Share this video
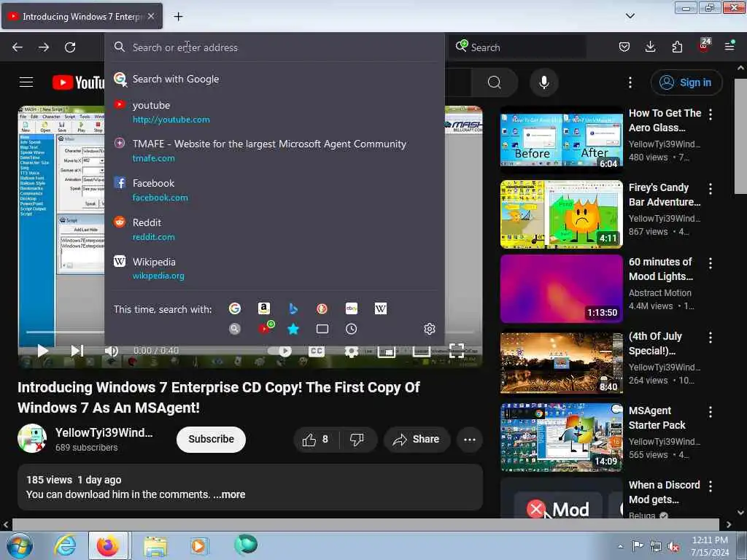This screenshot has width=747, height=560. tap(417, 439)
